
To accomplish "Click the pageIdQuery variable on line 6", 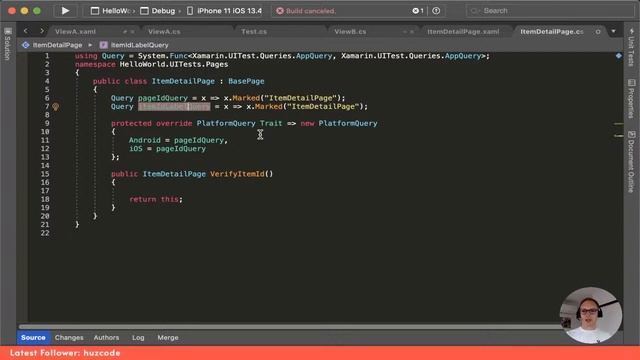I will tap(163, 98).
